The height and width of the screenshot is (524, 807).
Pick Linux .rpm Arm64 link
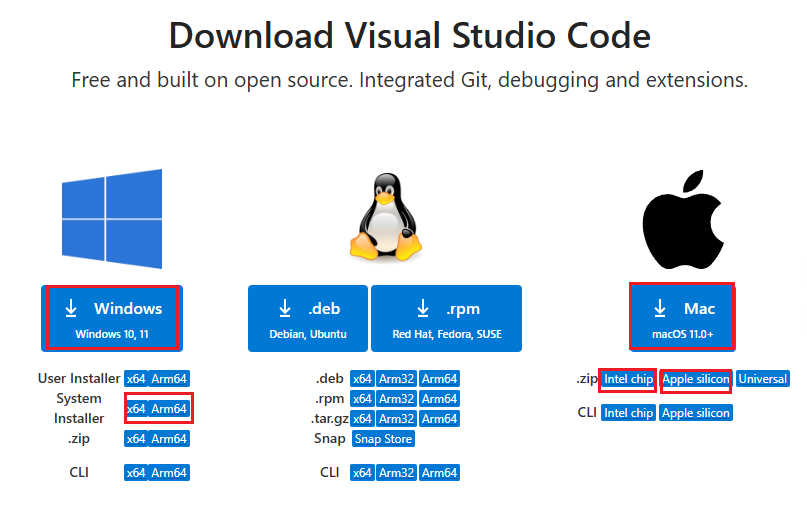coord(439,398)
